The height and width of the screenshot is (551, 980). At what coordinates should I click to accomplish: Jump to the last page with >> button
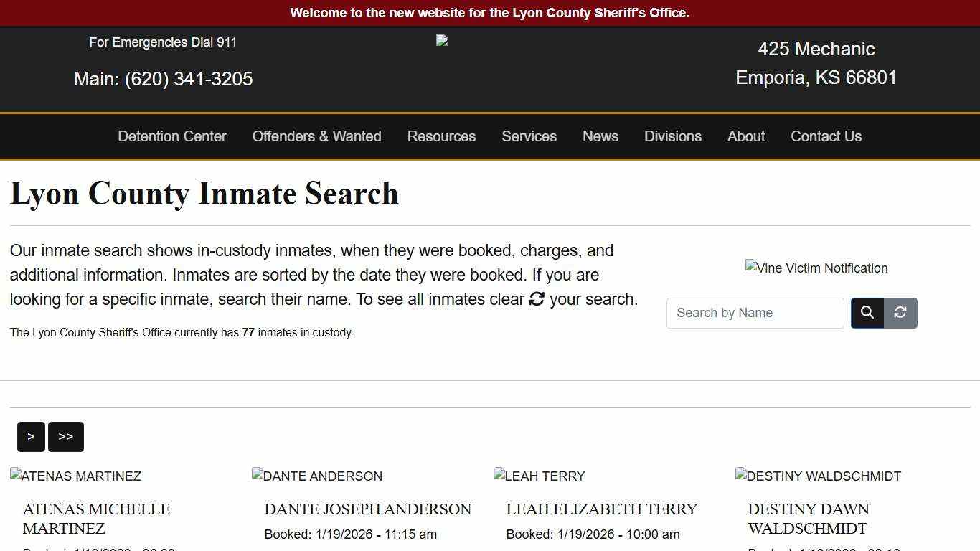pyautogui.click(x=66, y=436)
